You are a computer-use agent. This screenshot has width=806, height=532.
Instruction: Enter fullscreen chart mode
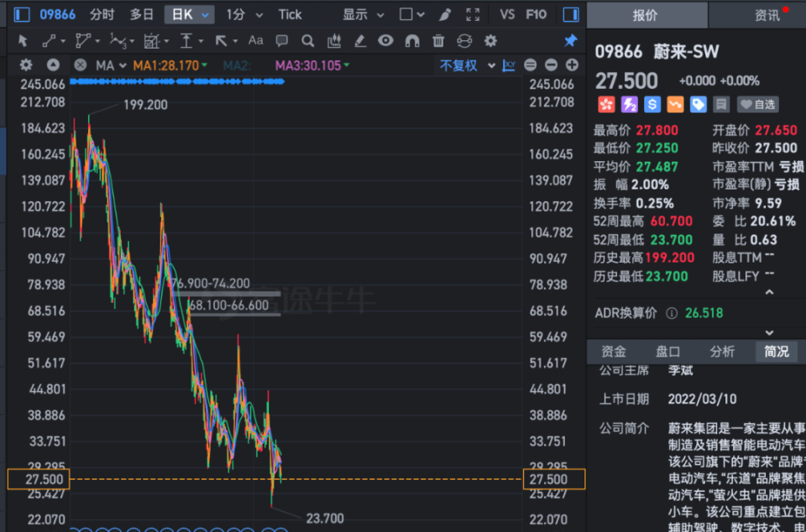tap(473, 14)
